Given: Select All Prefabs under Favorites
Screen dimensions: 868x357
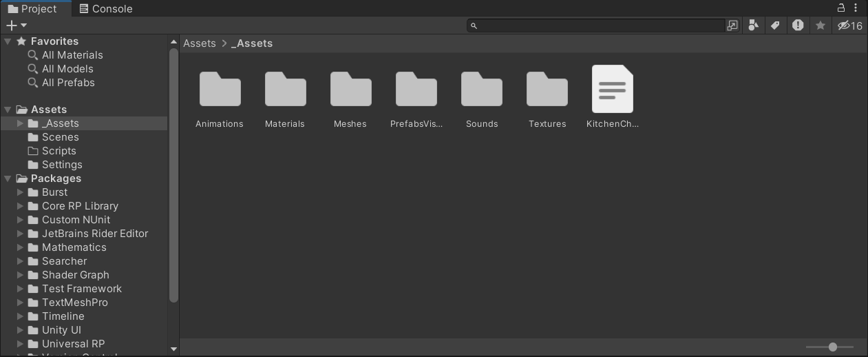Looking at the screenshot, I should coord(68,83).
